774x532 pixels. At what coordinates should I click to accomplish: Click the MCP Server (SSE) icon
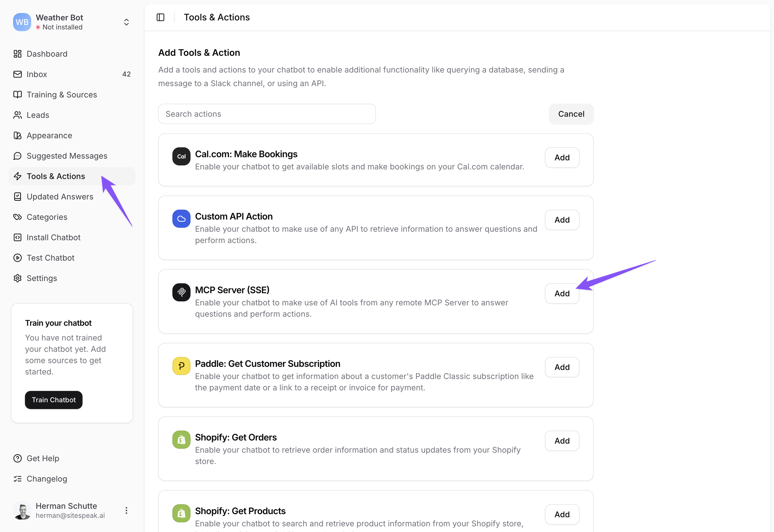click(181, 292)
